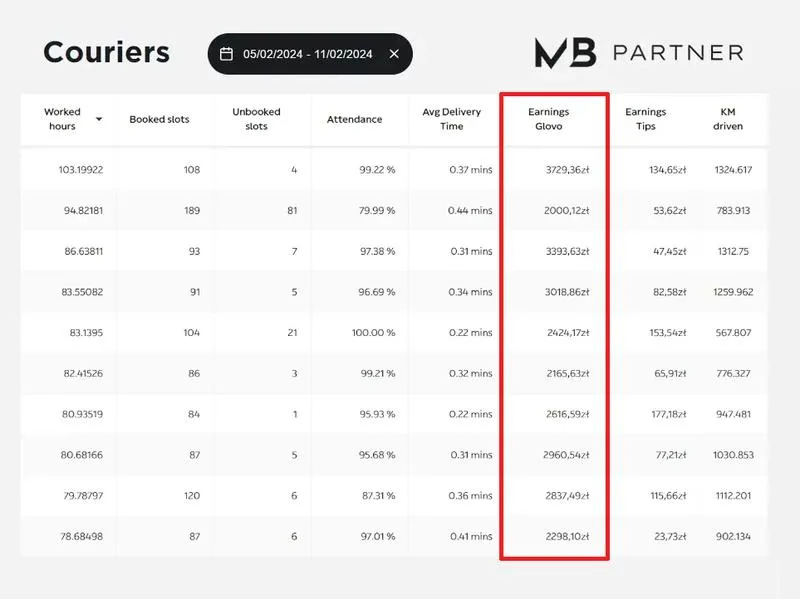Image resolution: width=800 pixels, height=599 pixels.
Task: Toggle the Worked hours sort arrow
Action: click(x=99, y=120)
